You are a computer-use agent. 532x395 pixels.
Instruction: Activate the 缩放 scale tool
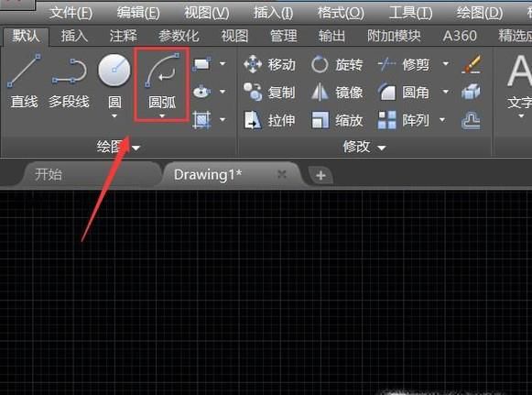tap(337, 120)
